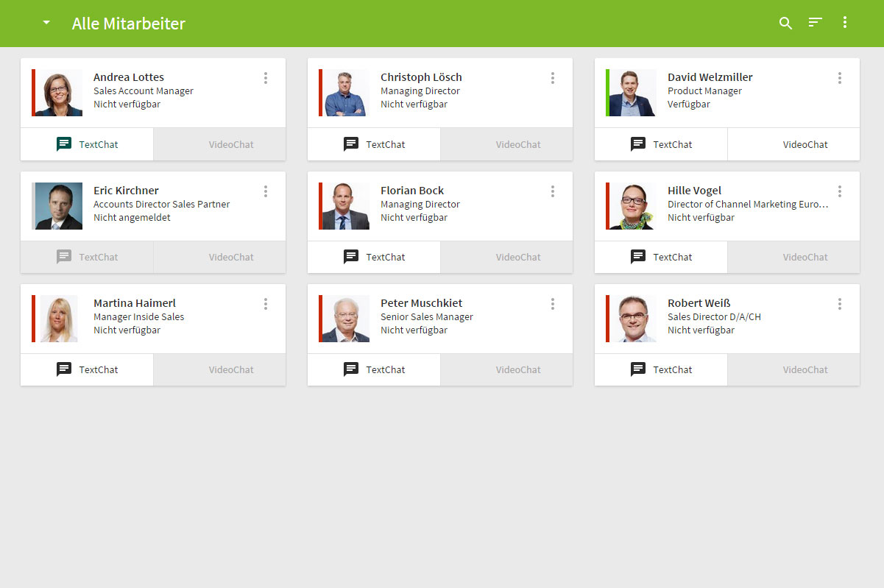
Task: Open the header overflow menu (three dots)
Action: pos(845,23)
